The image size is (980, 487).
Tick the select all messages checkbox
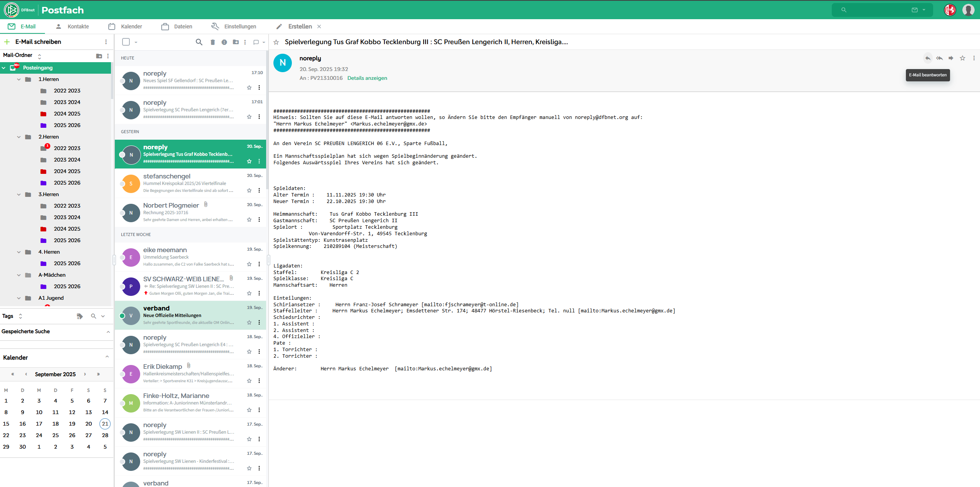pyautogui.click(x=126, y=42)
